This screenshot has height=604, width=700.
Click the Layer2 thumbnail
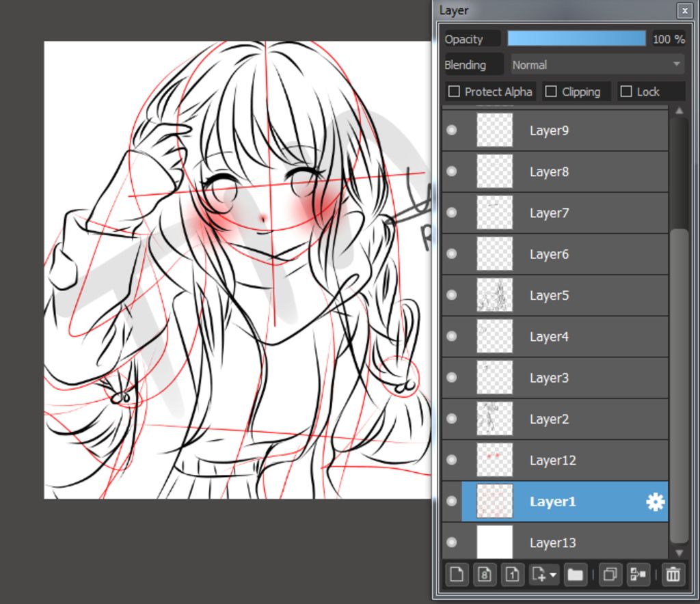point(495,419)
